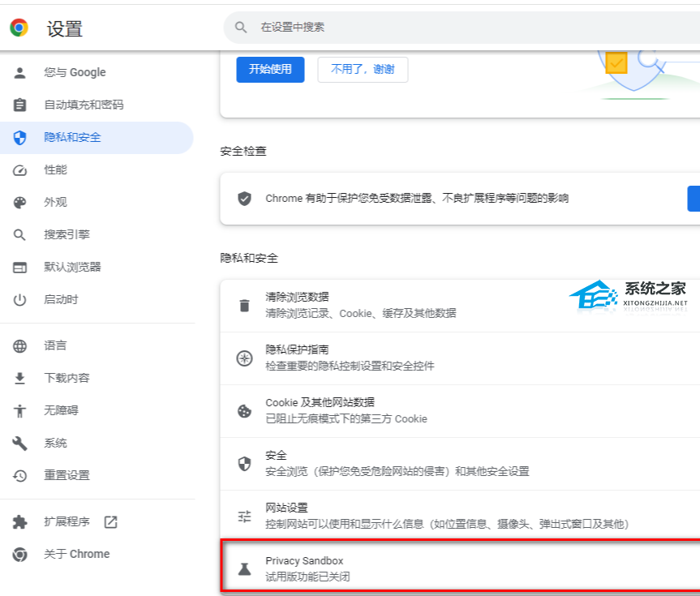Viewport: 700px width, 596px height.
Task: Open 您与 Google via its person icon
Action: pos(19,72)
